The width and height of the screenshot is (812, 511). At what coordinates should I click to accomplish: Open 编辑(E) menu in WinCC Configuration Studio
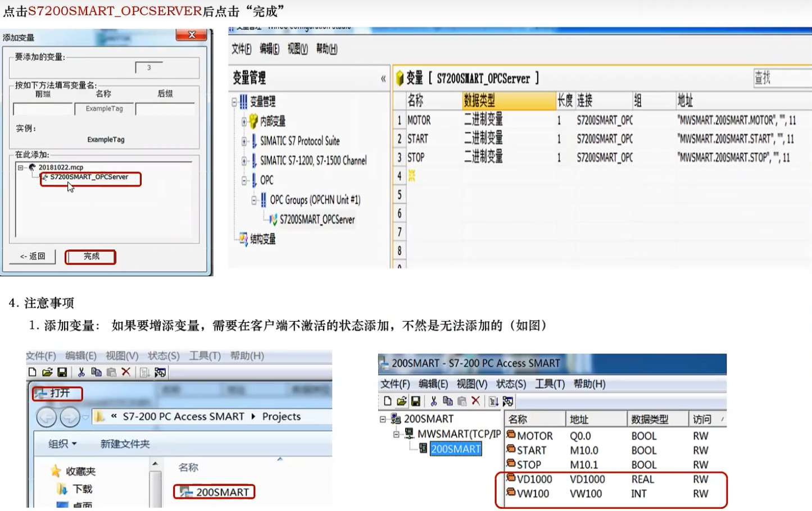click(269, 49)
